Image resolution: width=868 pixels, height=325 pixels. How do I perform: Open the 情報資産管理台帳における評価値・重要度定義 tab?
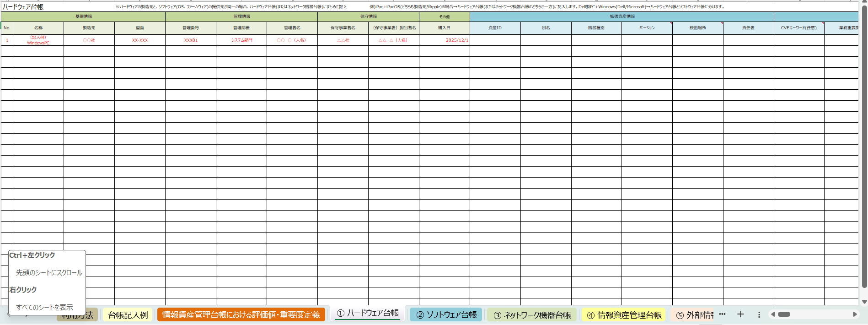pos(241,315)
